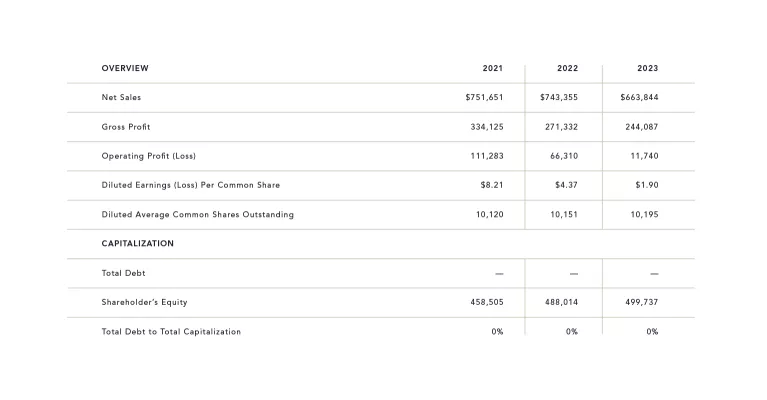Select the 2022 column header

coord(567,68)
